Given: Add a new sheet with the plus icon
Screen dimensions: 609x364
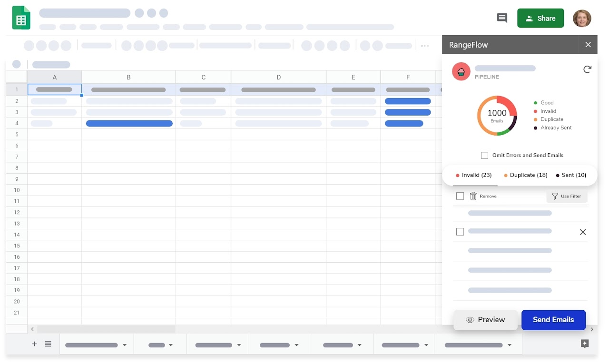Looking at the screenshot, I should [34, 344].
